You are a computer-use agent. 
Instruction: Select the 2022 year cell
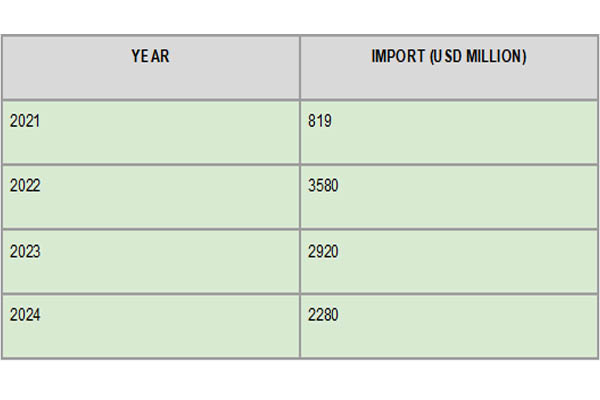(151, 197)
